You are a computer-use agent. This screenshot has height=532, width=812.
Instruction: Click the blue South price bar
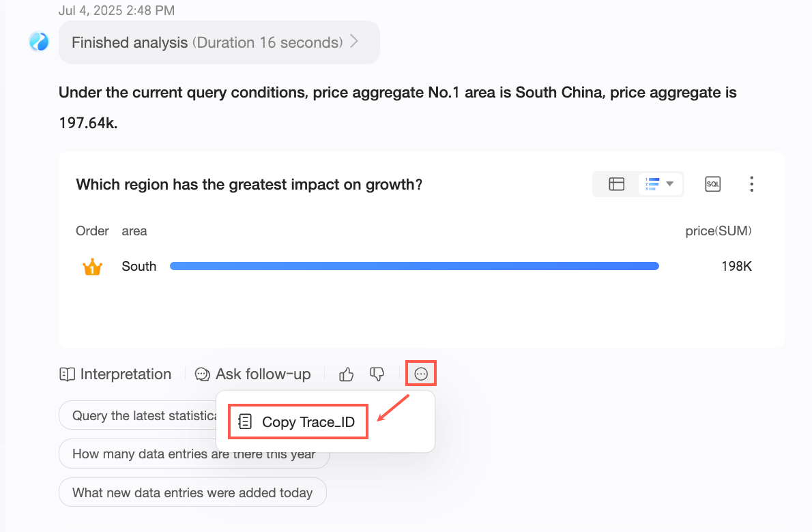coord(414,266)
